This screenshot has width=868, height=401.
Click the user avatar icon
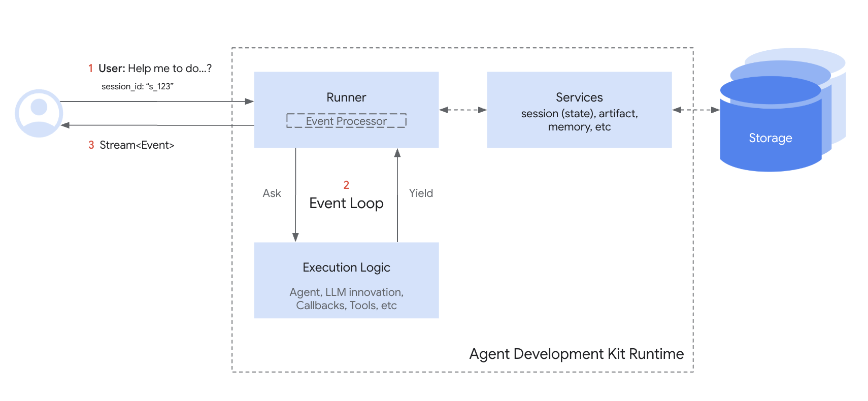(x=39, y=113)
